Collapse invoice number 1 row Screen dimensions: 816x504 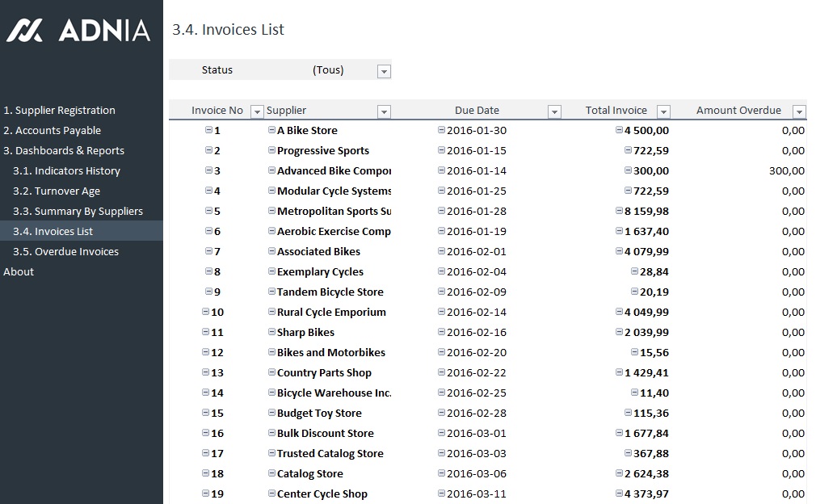pos(208,130)
